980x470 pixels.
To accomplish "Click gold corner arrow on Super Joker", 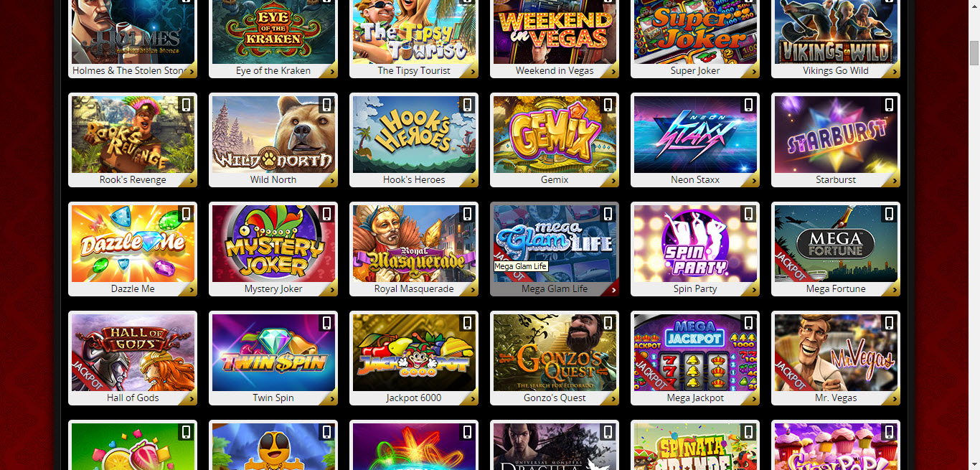I will (753, 71).
